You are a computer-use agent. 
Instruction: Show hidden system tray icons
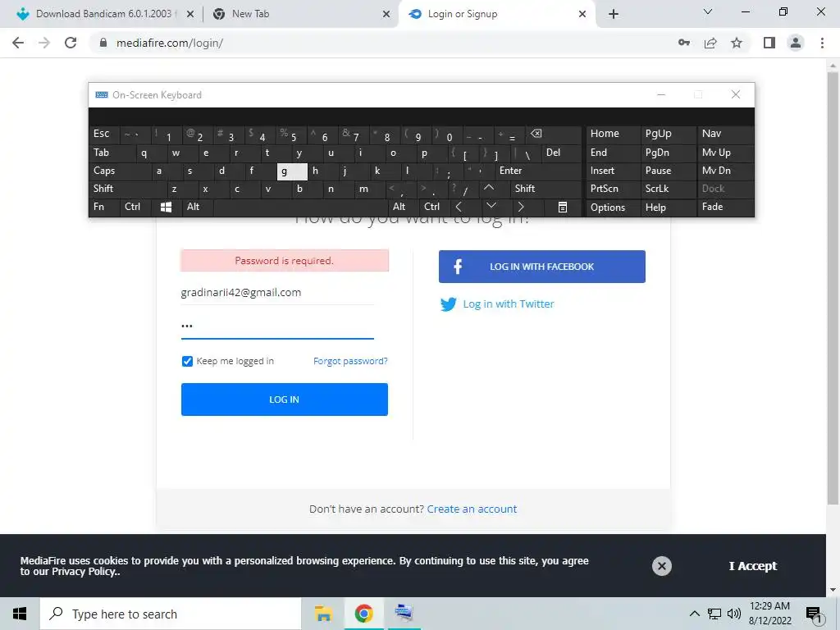click(694, 614)
